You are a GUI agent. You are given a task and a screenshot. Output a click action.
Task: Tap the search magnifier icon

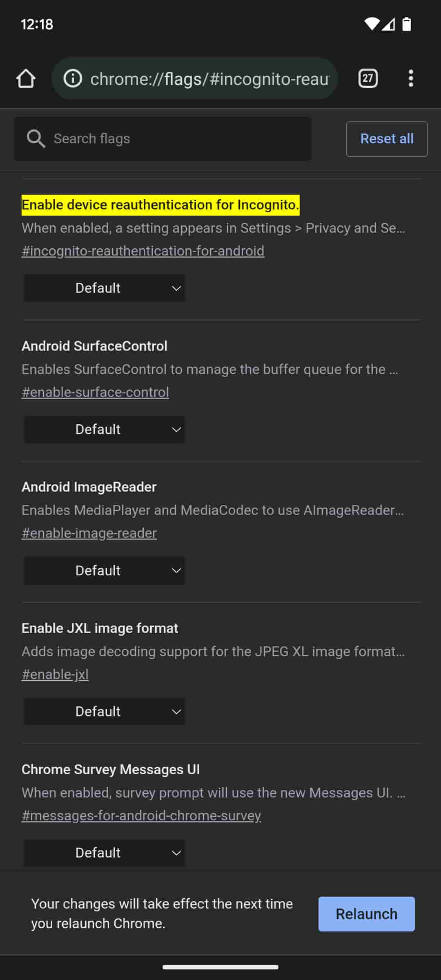coord(36,139)
